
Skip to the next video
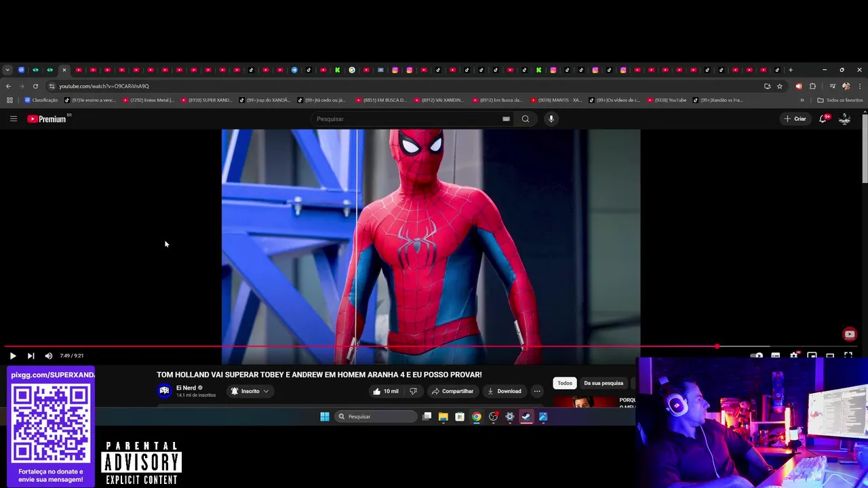point(31,356)
